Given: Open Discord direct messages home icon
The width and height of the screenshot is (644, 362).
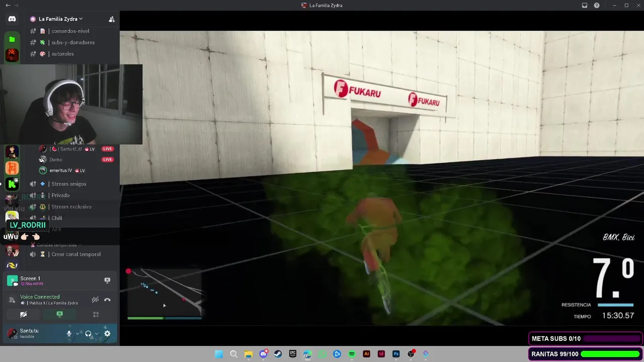Looking at the screenshot, I should (12, 19).
